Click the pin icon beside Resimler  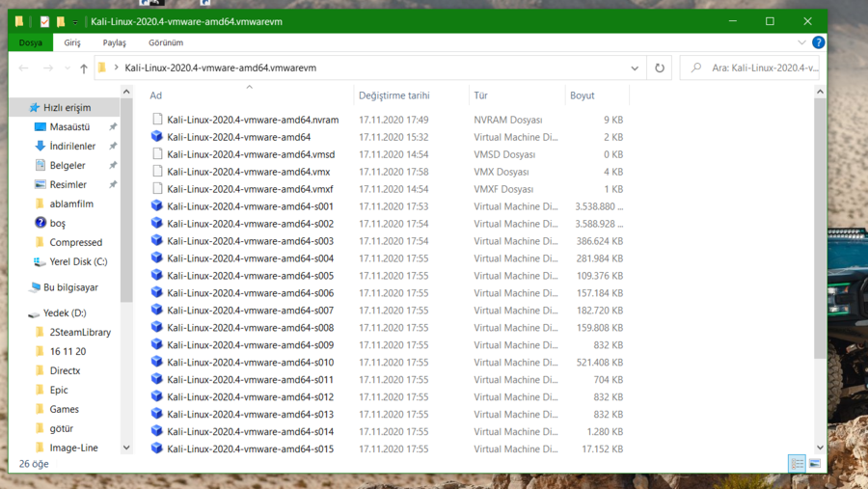113,184
